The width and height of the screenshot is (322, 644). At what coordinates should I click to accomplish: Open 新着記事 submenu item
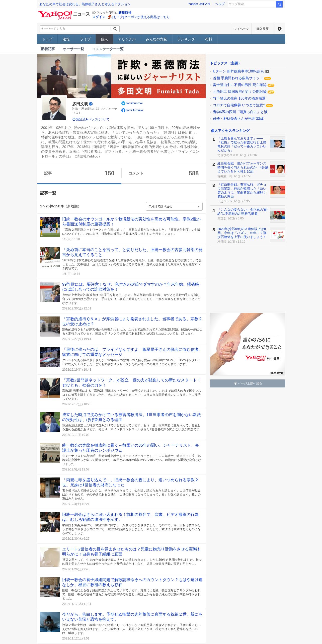[48, 49]
